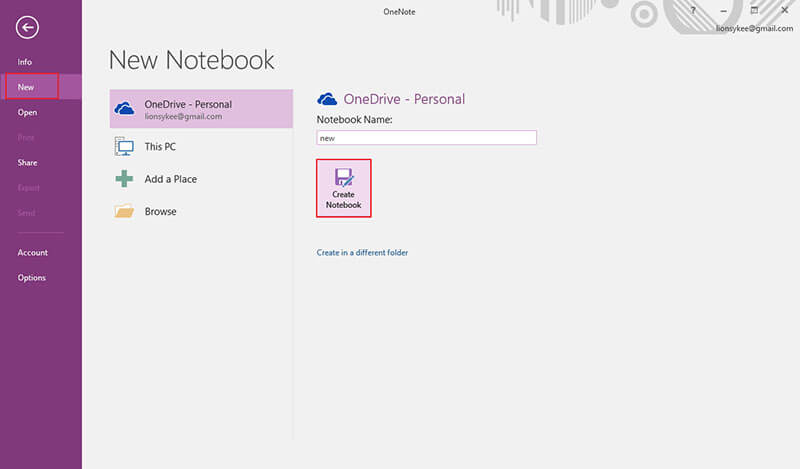Click the Add a Place plus icon

coord(125,179)
